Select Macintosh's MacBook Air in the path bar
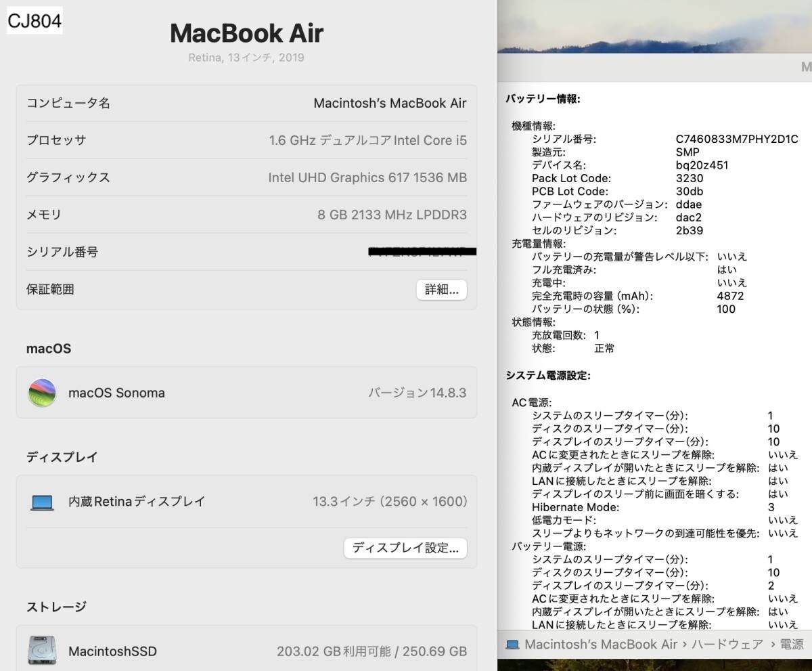This screenshot has width=812, height=671. coord(600,644)
